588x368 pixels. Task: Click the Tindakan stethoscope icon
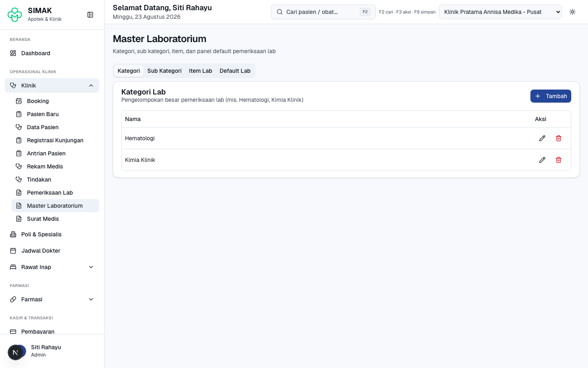click(x=19, y=180)
